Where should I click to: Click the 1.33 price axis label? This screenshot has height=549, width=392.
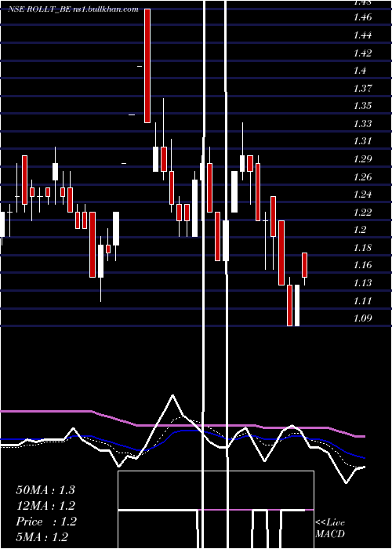(x=362, y=123)
